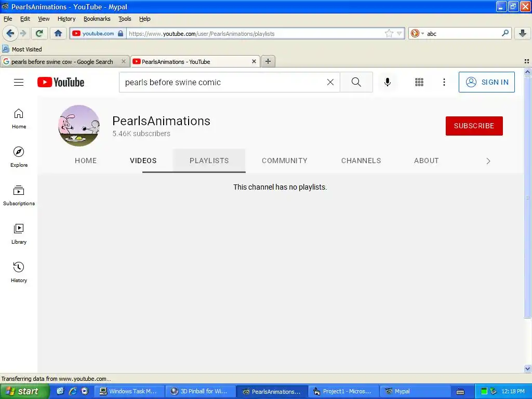This screenshot has height=399, width=532.
Task: Open the YouTube apps grid
Action: (419, 82)
